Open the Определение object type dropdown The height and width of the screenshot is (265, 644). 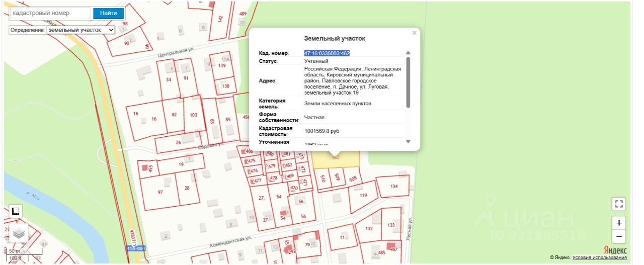[x=81, y=30]
